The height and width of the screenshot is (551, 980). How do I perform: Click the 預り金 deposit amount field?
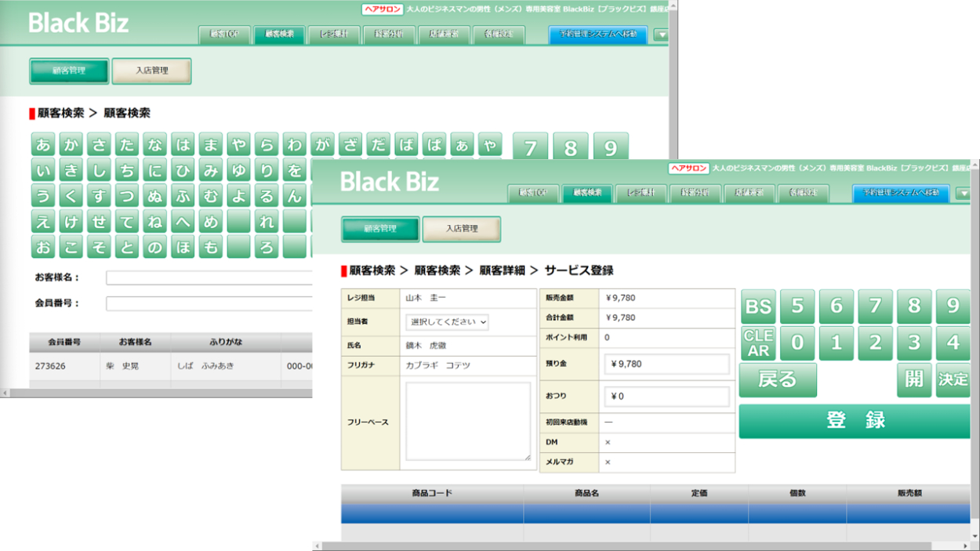coord(666,364)
